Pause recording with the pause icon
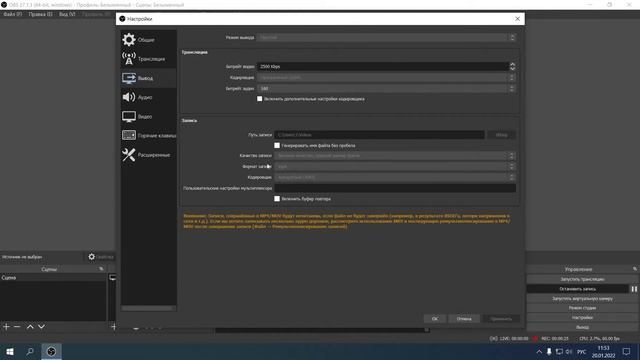 634,289
